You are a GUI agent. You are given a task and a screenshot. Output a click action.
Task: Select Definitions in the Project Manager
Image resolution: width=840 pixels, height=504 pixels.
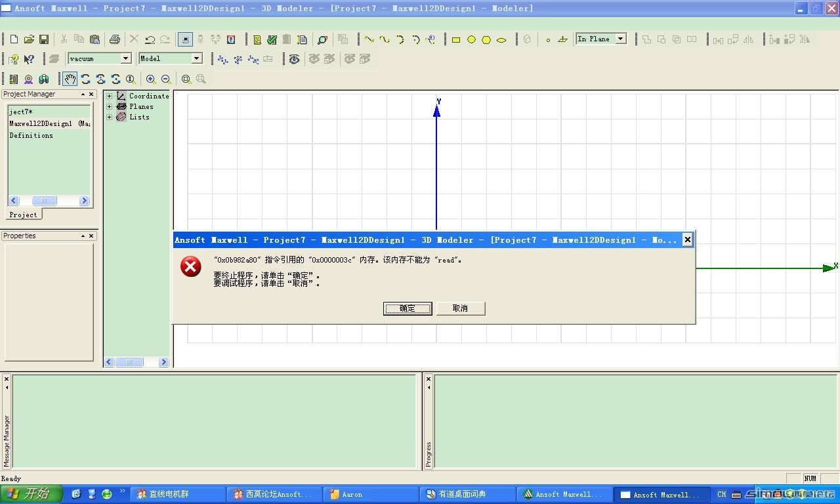click(31, 135)
